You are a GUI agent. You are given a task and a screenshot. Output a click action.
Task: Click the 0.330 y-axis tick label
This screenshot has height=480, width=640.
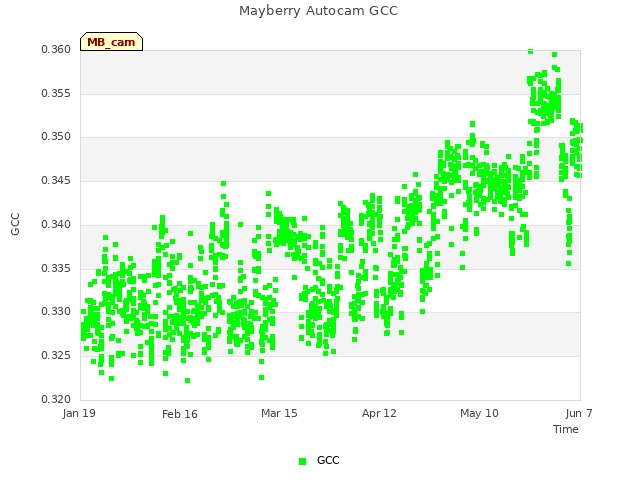(56, 311)
